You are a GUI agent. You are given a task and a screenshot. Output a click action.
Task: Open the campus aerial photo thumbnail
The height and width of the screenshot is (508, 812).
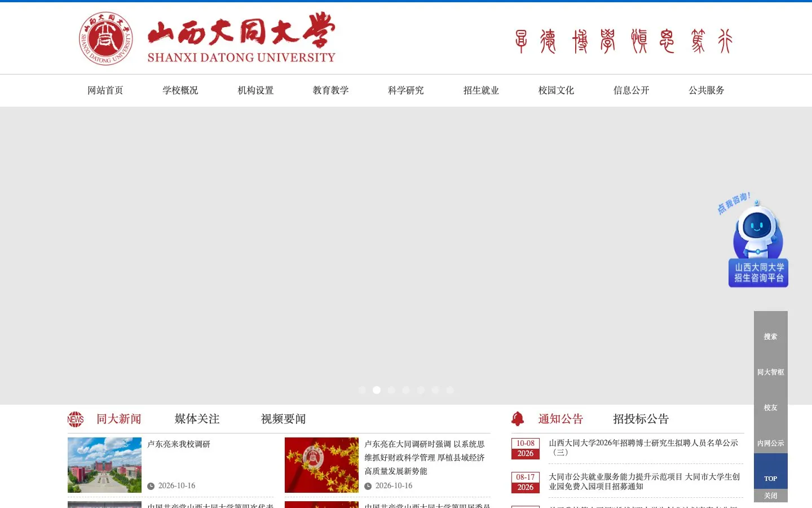(104, 465)
